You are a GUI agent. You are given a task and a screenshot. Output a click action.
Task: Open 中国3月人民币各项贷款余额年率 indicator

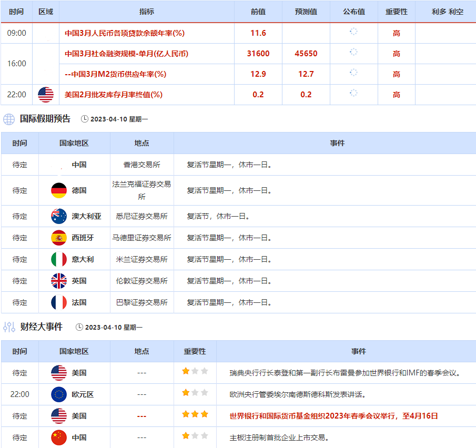coord(124,33)
